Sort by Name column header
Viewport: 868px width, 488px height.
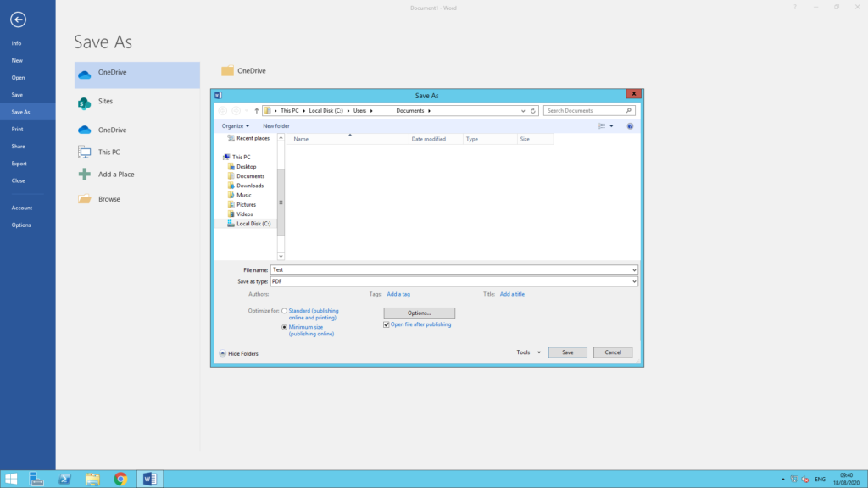[x=348, y=140]
